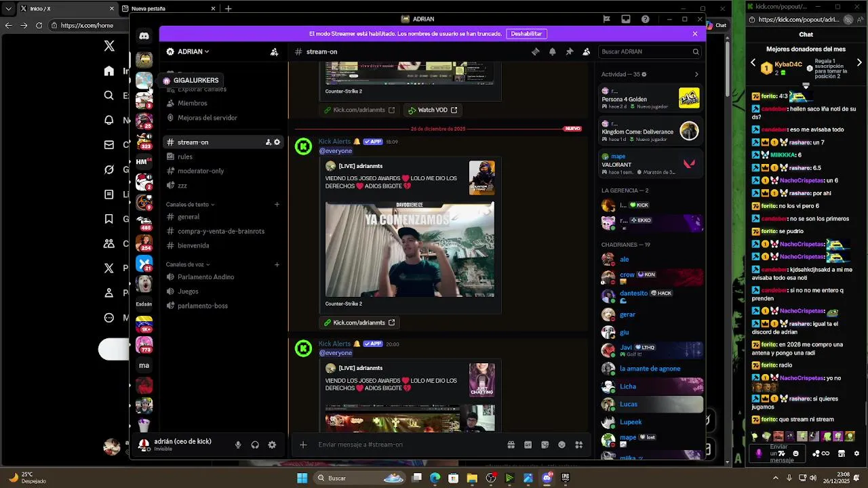Open emoji picker in message bar
This screenshot has height=488, width=868.
click(x=561, y=445)
